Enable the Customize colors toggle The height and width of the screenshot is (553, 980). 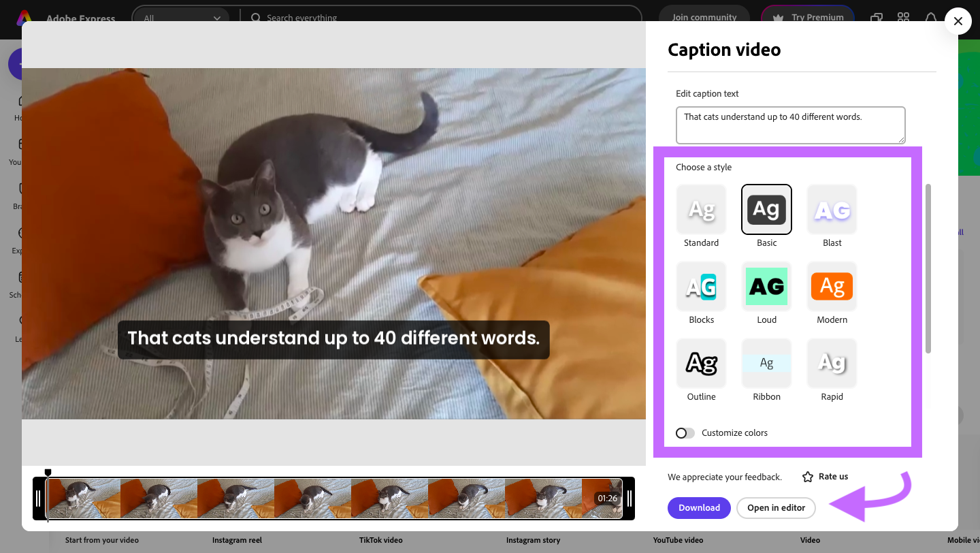click(685, 432)
